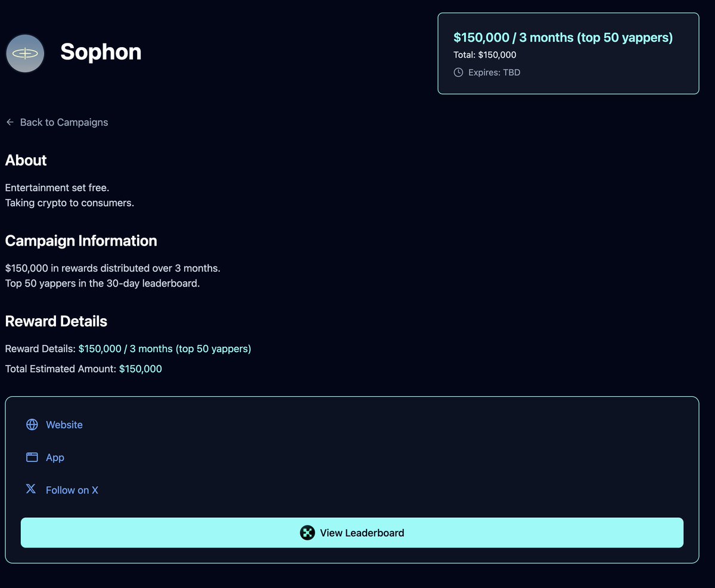
Task: Click "Top 50 yappers in the 30-day leaderboard." line
Action: pos(102,284)
